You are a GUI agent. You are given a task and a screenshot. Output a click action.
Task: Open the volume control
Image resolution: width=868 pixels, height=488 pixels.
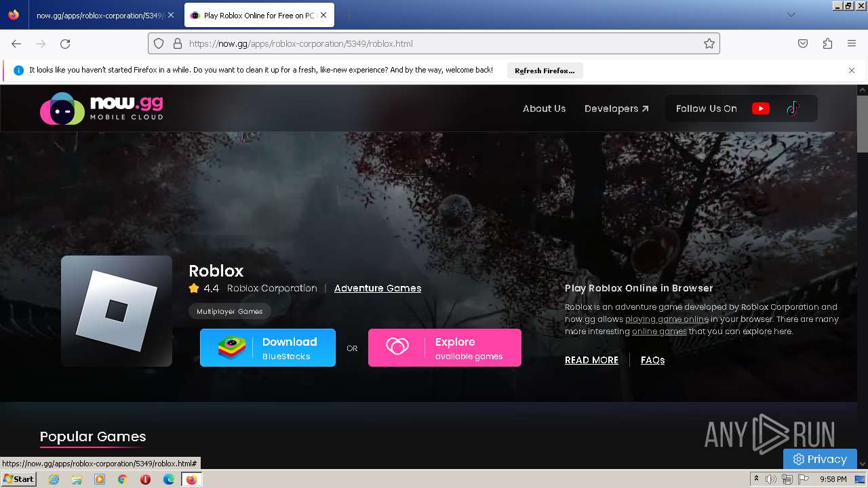coord(771,479)
